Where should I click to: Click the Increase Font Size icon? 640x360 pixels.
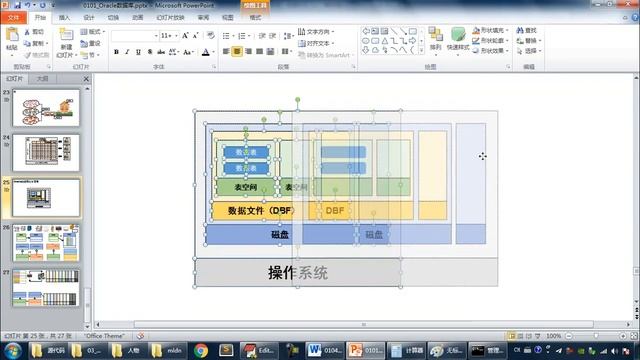[185, 36]
